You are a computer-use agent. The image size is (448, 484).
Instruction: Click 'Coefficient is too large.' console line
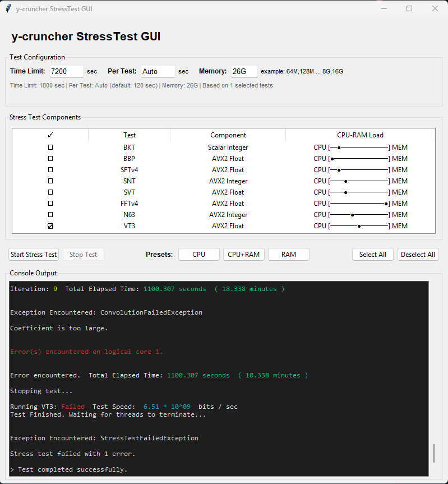[59, 328]
